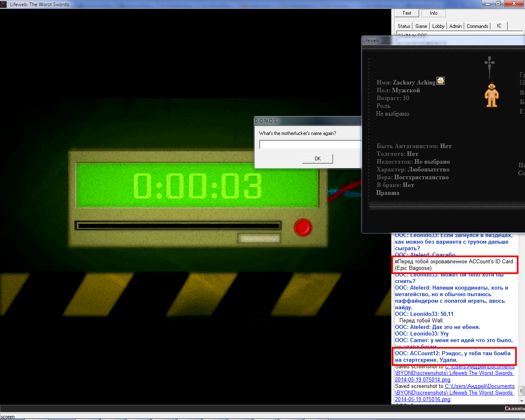Viewport: 525px width, 420px height.
Task: Click the Lifeweb character window title bar
Action: click(443, 41)
